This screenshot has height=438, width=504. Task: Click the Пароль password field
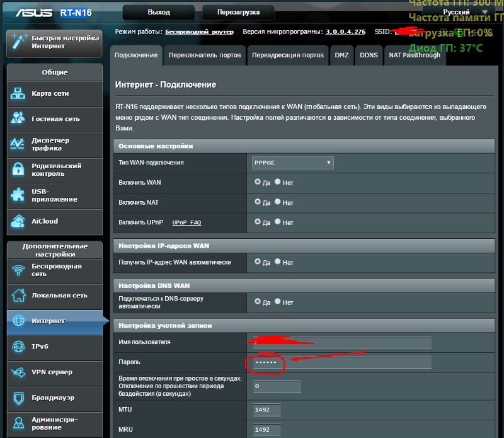tap(342, 362)
